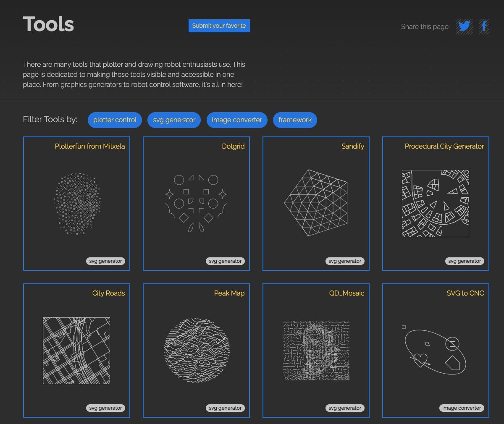Click Procedural City Generator map preview
The image size is (504, 424).
pos(436,204)
